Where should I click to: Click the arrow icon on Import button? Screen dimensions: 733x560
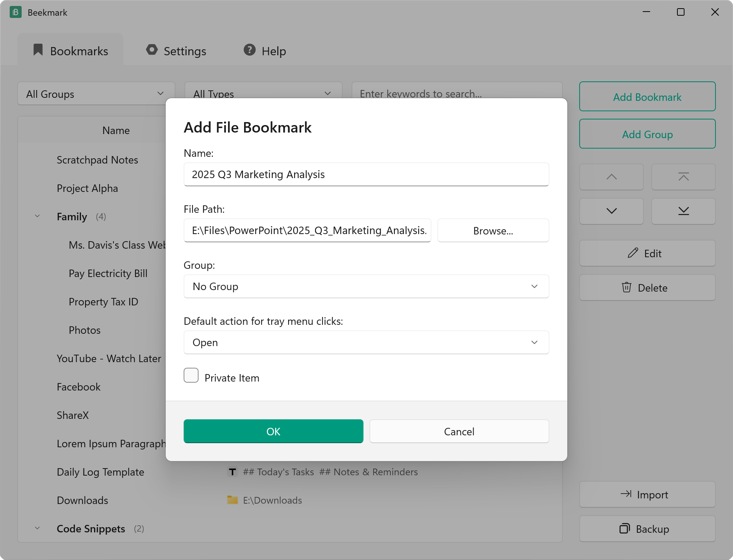point(626,494)
